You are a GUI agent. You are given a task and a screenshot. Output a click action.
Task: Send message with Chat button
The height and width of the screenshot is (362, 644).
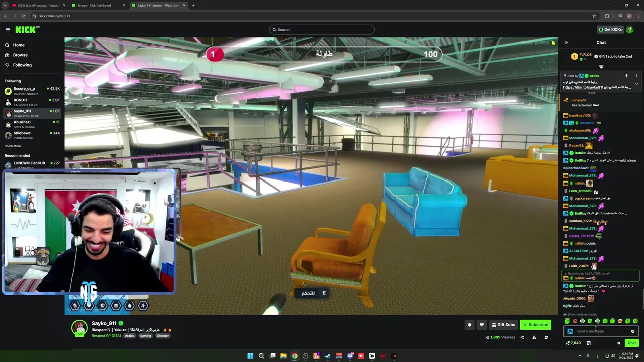click(x=631, y=343)
